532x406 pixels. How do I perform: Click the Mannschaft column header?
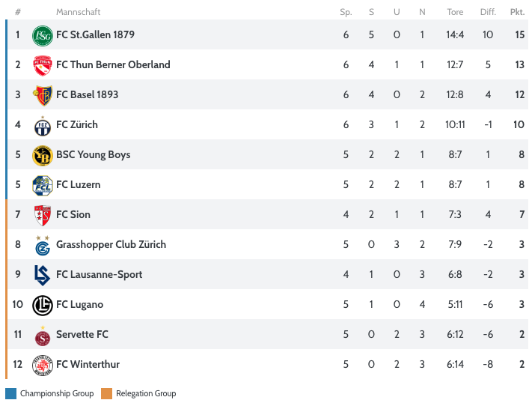[79, 12]
